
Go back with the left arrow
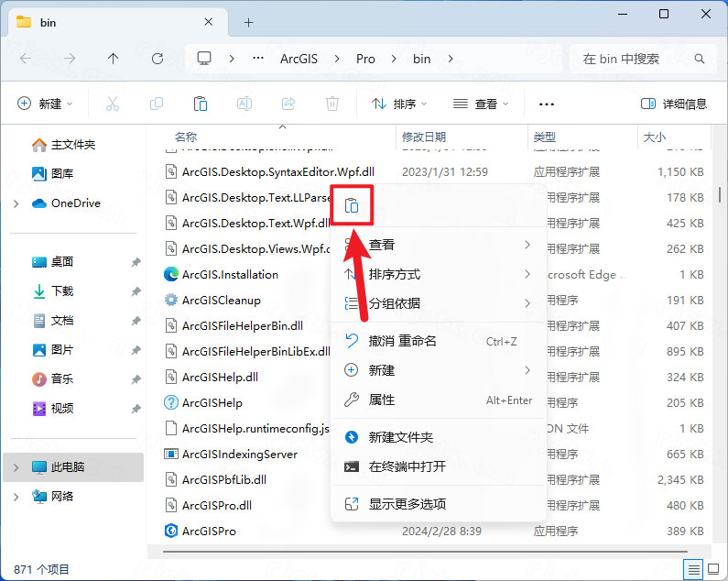[x=26, y=59]
